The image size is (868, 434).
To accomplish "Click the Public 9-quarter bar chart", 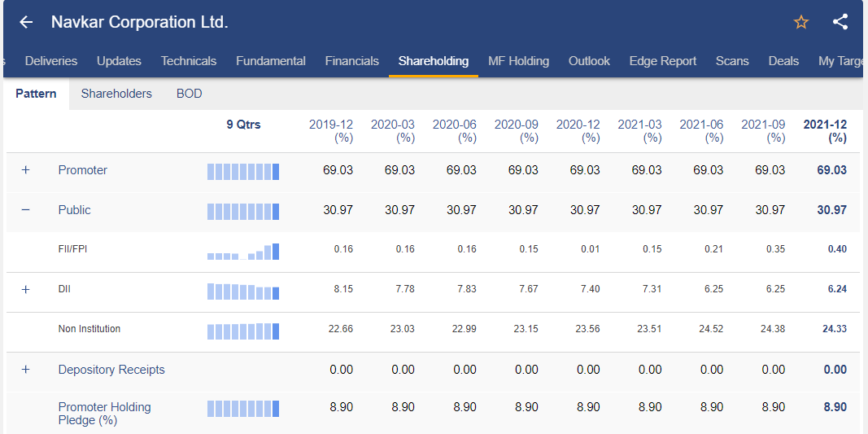I will [243, 212].
